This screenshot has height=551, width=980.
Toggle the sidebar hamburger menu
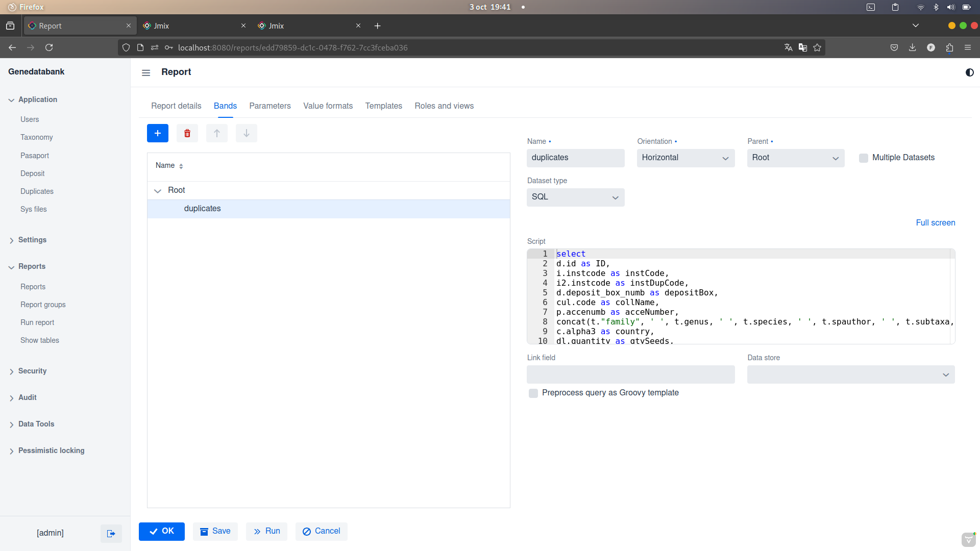pyautogui.click(x=146, y=72)
